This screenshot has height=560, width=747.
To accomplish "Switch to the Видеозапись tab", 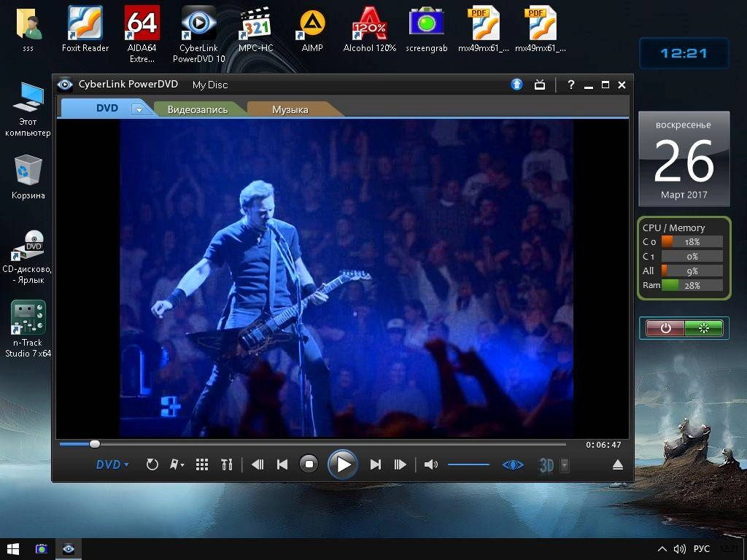I will [197, 109].
